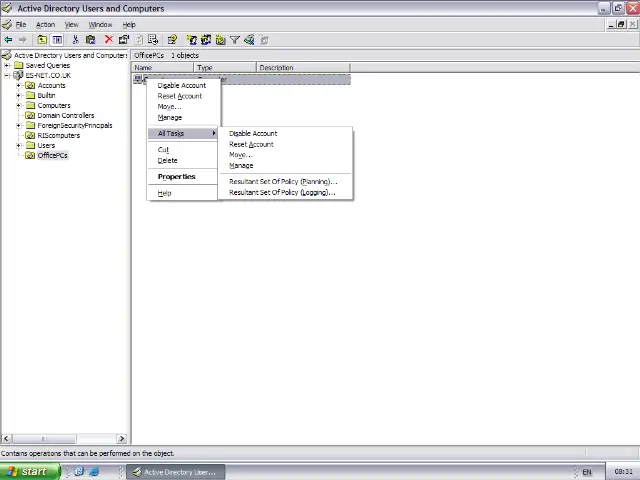Open the Action menu

pos(45,25)
